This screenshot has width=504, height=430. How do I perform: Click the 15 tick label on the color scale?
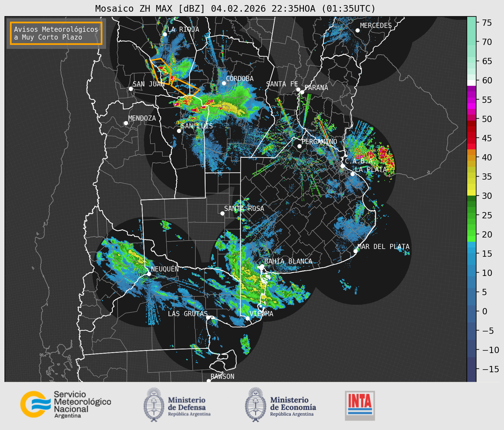[x=487, y=254]
